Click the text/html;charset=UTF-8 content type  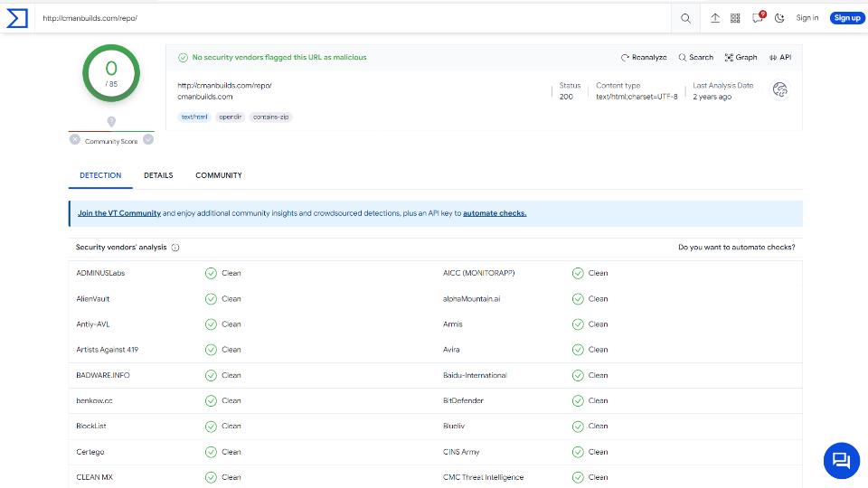637,97
